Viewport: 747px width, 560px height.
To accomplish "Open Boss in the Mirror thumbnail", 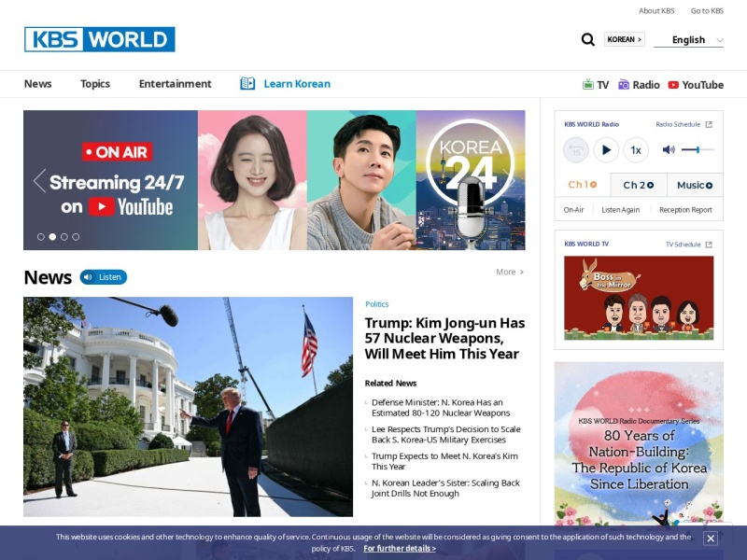I will pyautogui.click(x=639, y=298).
